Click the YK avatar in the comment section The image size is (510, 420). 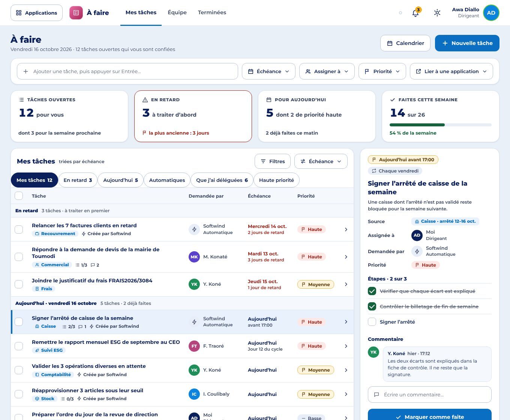(x=373, y=352)
